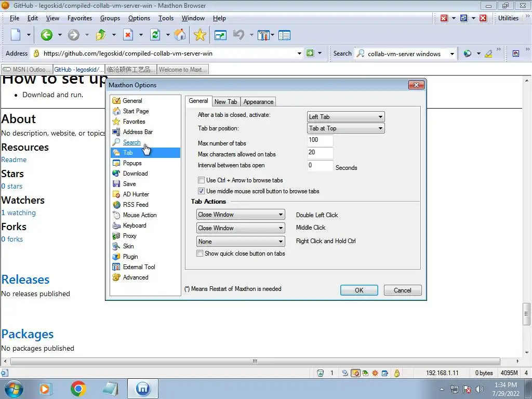Screen dimensions: 532x399
Task: Open the Readme link on GitHub page
Action: click(x=14, y=159)
